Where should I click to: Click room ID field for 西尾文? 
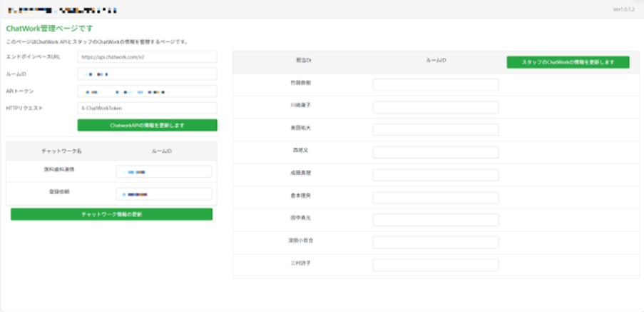click(435, 152)
